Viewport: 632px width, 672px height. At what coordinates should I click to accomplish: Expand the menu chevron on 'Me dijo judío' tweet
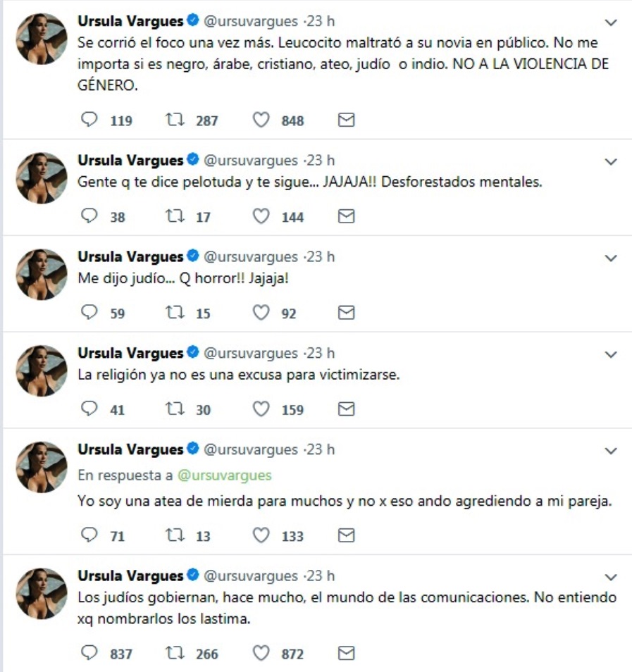611,259
